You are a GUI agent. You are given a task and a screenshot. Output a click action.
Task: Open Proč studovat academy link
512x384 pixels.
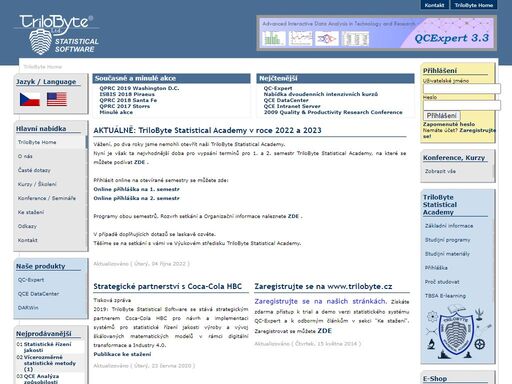point(442,282)
